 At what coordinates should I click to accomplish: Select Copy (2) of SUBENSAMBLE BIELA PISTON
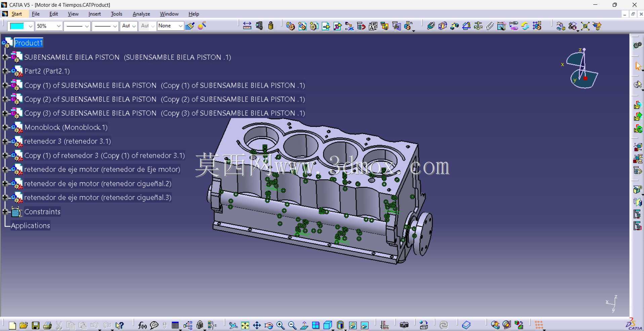[164, 99]
